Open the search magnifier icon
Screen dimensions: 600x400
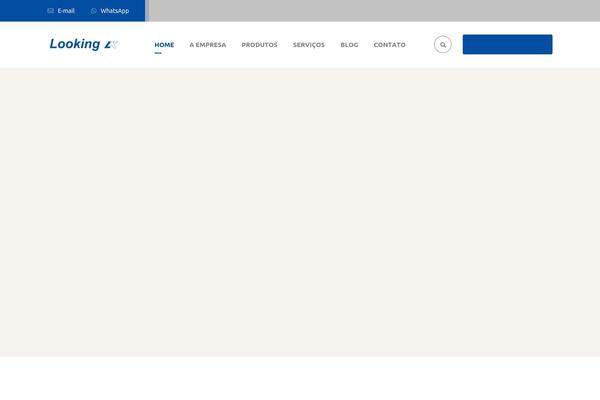(x=443, y=45)
